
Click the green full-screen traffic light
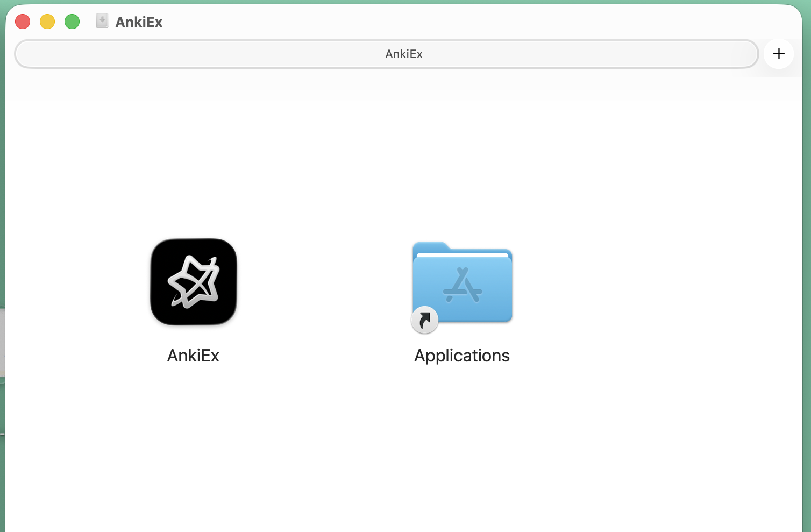[72, 21]
